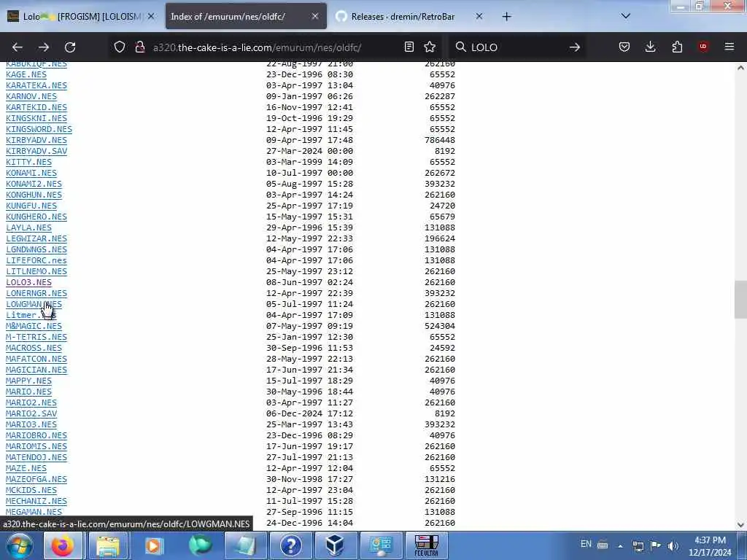Viewport: 747px width, 560px height.
Task: Bookmark this page with the star icon
Action: [430, 47]
